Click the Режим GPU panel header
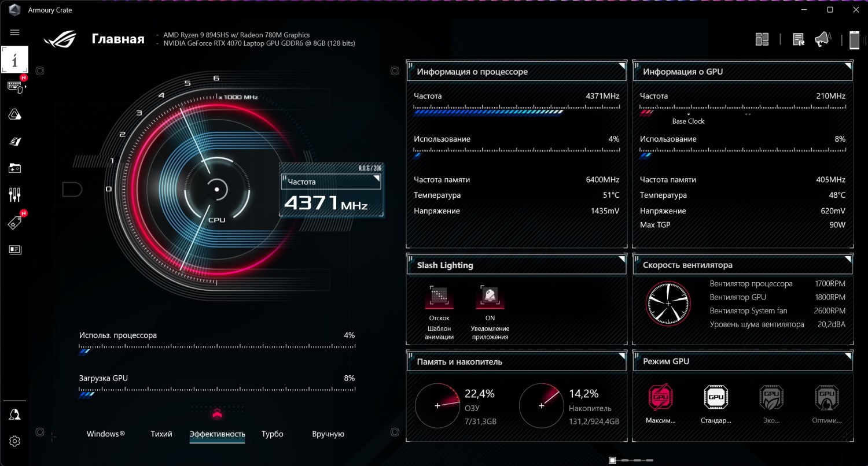 click(x=742, y=361)
